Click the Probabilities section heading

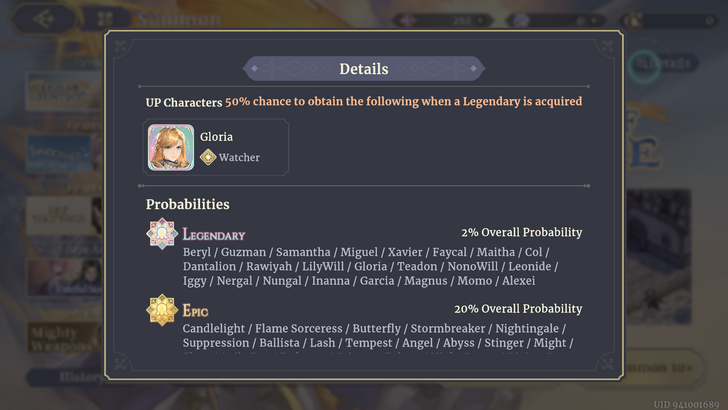[188, 204]
